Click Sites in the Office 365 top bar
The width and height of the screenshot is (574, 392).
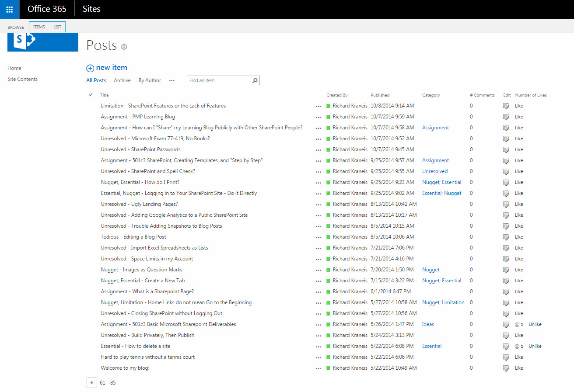91,9
